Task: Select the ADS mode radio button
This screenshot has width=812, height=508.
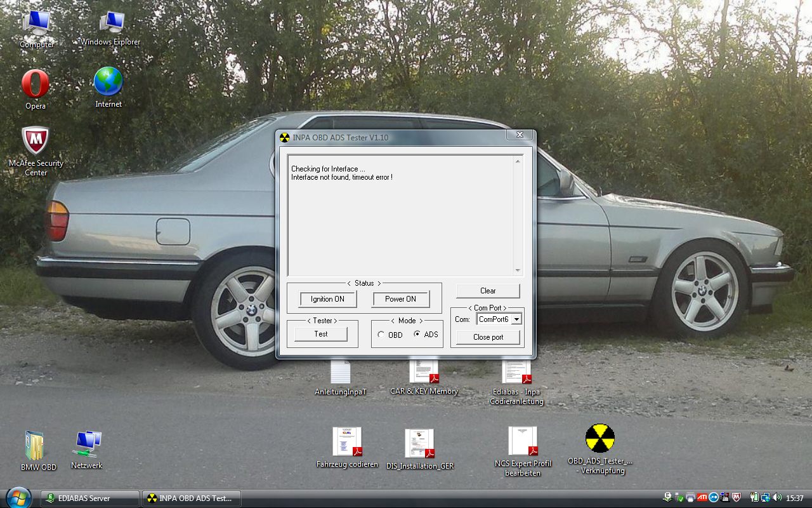Action: (417, 334)
